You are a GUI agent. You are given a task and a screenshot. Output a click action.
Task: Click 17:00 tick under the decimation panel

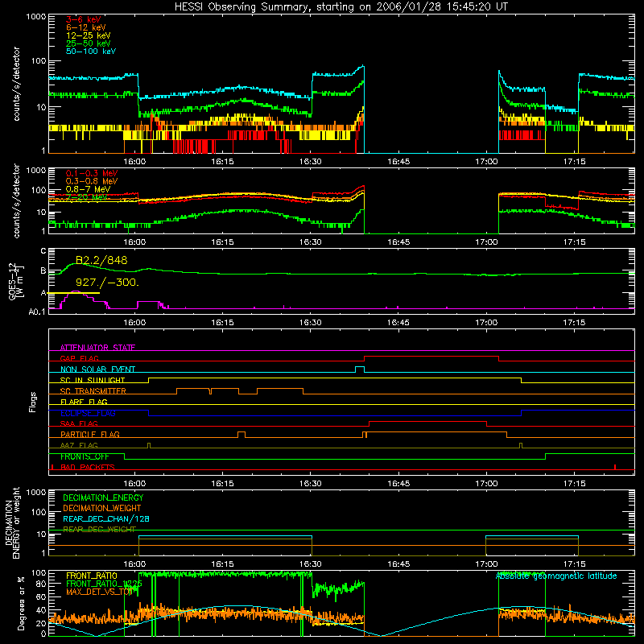486,564
